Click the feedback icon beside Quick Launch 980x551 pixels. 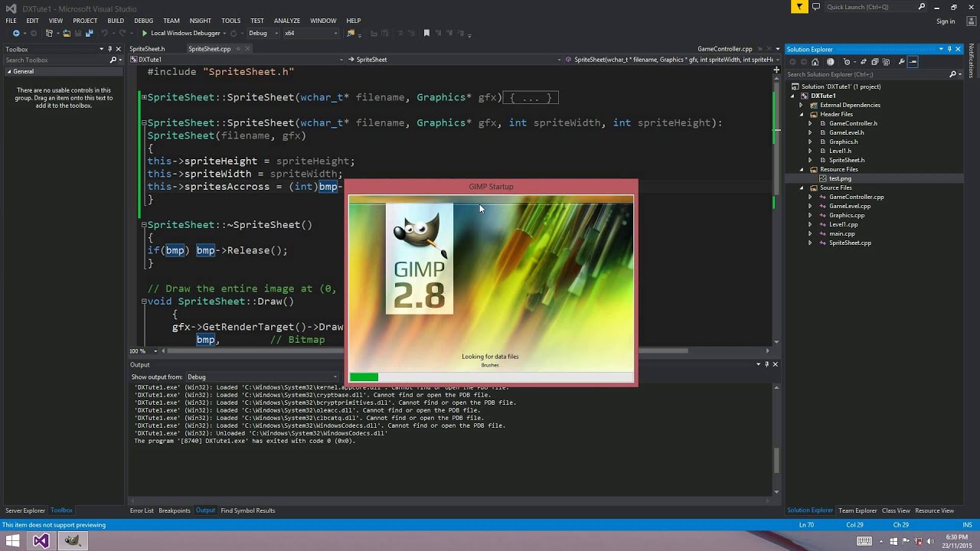[816, 7]
